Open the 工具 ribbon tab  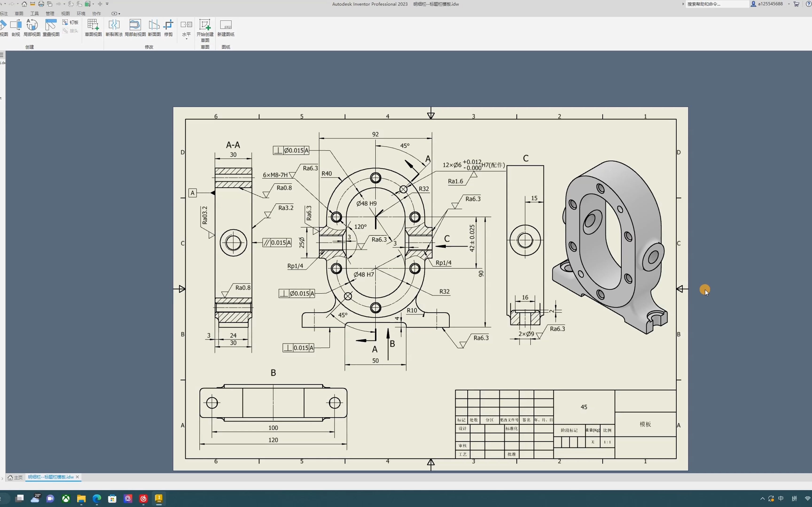click(35, 14)
